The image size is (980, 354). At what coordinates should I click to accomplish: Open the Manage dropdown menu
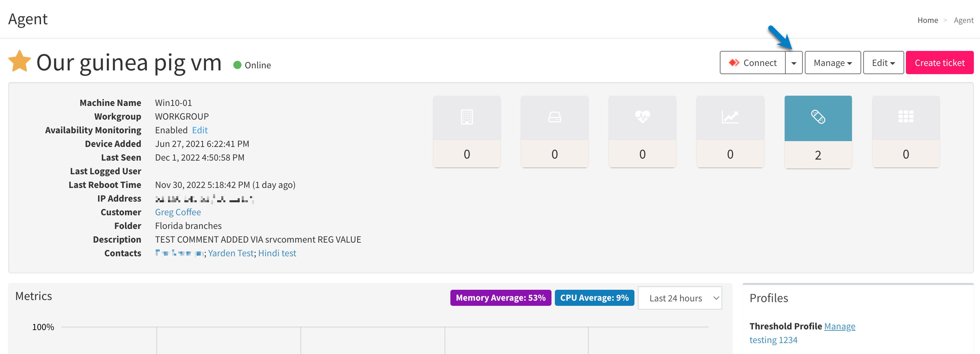click(832, 63)
